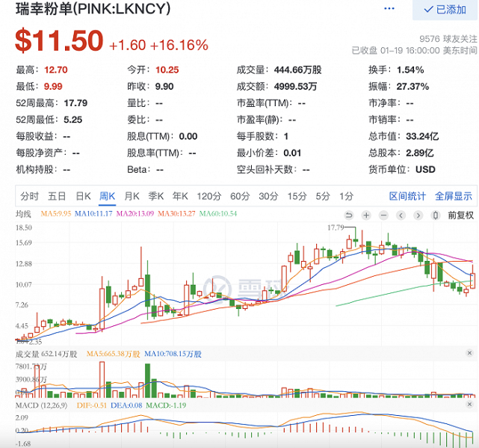
Task: Click the chart reset/undo arrow icon
Action: [348, 215]
